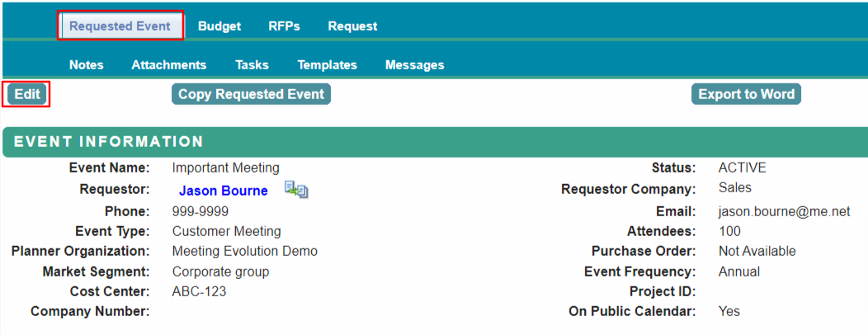The height and width of the screenshot is (335, 868).
Task: Click the Event Information section header
Action: [x=109, y=142]
